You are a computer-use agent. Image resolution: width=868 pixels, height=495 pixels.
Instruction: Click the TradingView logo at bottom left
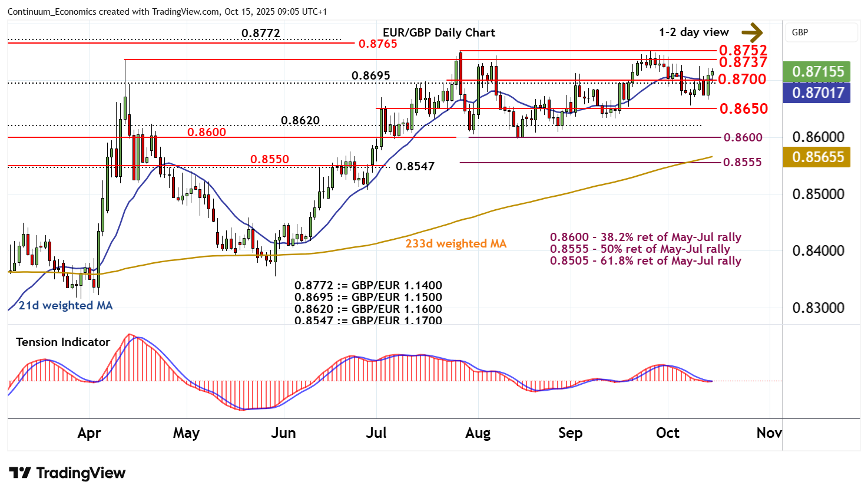pyautogui.click(x=67, y=473)
